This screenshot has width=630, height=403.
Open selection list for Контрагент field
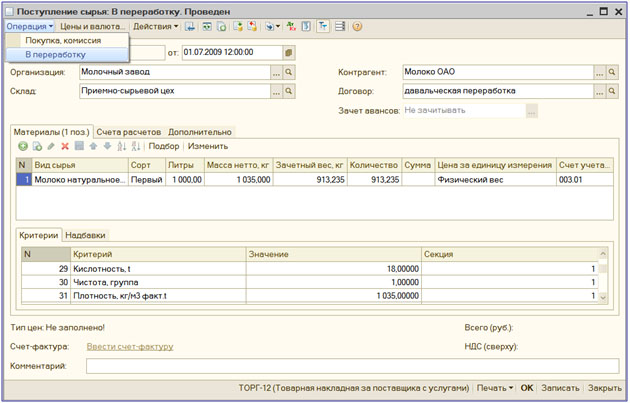[599, 72]
